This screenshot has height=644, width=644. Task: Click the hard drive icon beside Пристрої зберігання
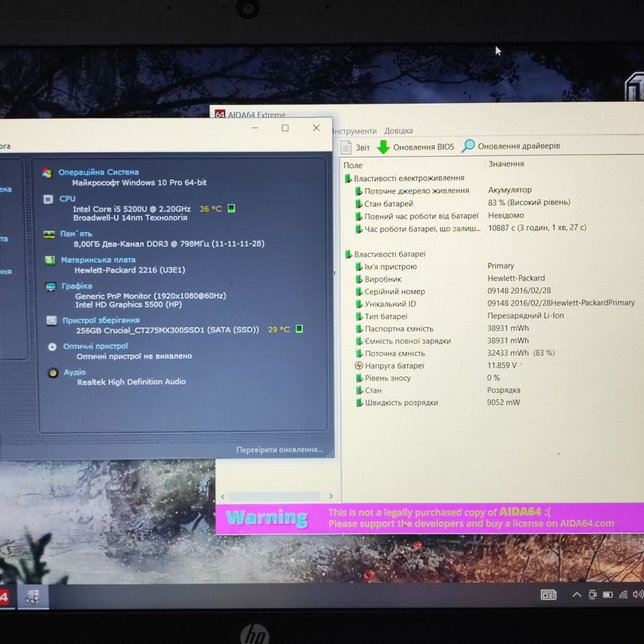click(52, 321)
